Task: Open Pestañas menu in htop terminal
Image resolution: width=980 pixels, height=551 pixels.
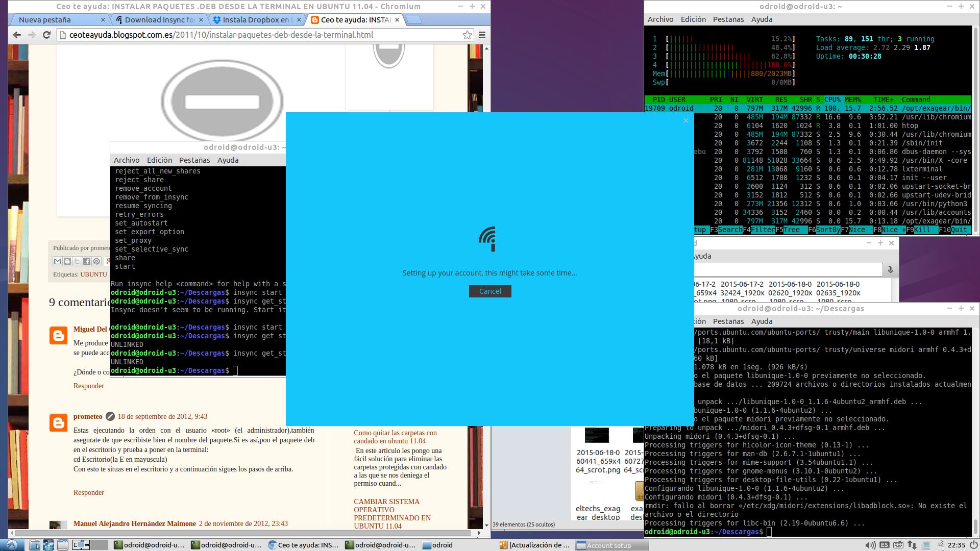Action: 728,19
